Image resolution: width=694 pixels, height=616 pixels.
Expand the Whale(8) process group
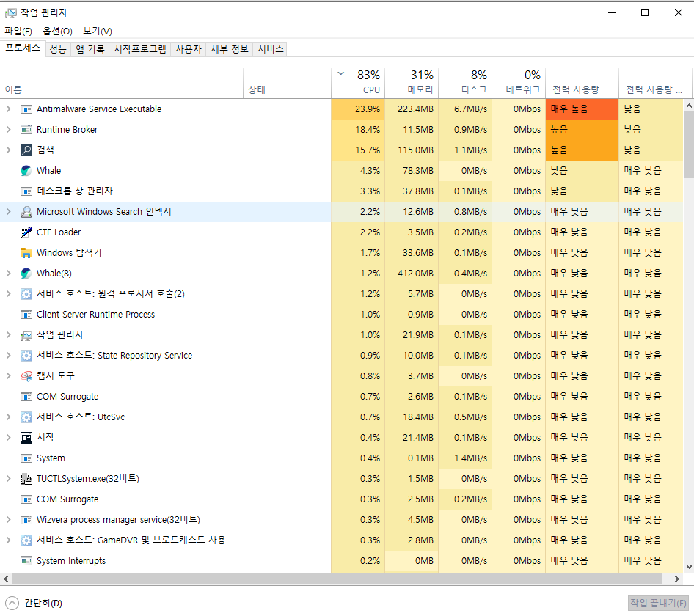point(8,274)
